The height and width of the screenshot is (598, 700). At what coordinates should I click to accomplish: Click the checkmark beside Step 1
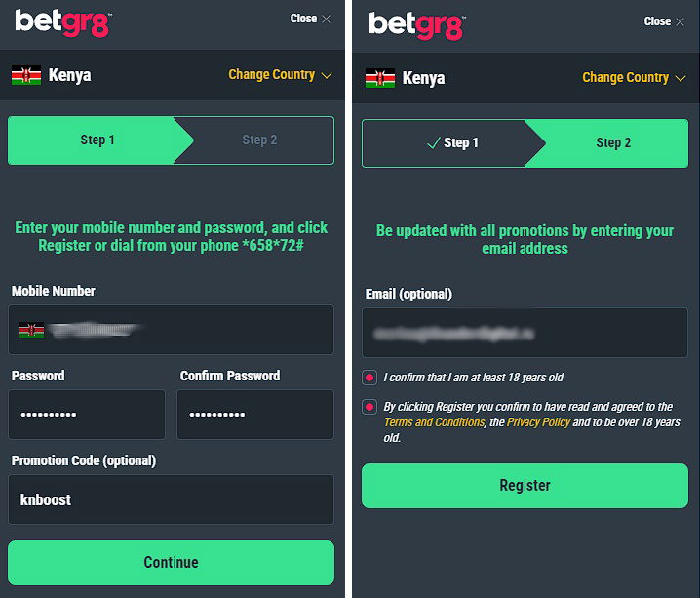click(434, 143)
